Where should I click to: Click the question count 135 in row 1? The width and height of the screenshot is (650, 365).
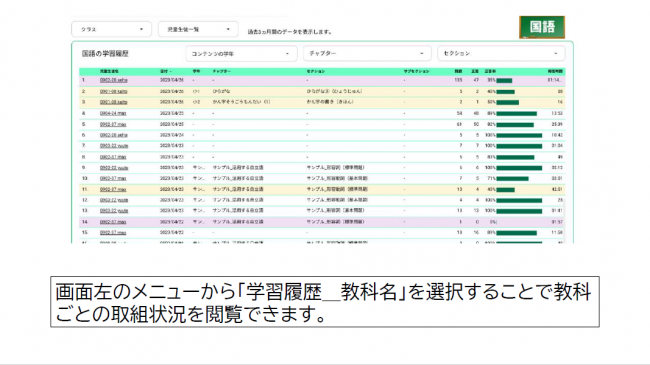click(x=458, y=80)
